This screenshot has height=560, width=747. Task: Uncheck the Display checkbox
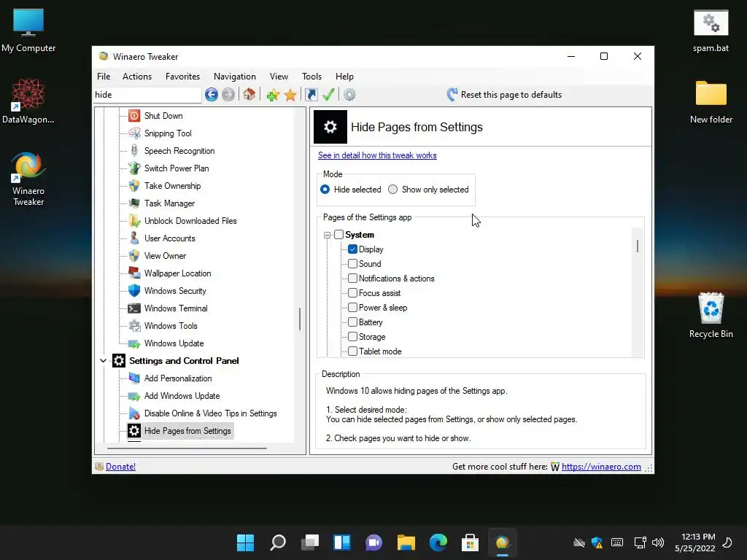click(352, 249)
